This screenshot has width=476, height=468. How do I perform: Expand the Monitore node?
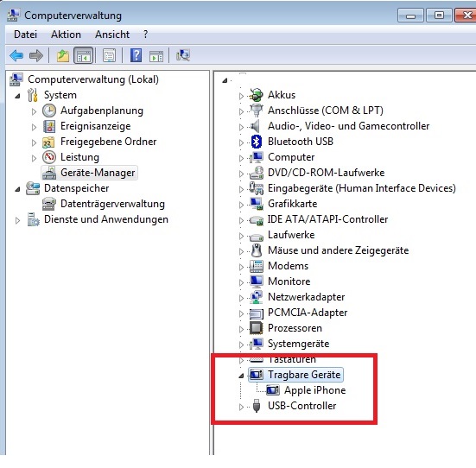(x=241, y=282)
